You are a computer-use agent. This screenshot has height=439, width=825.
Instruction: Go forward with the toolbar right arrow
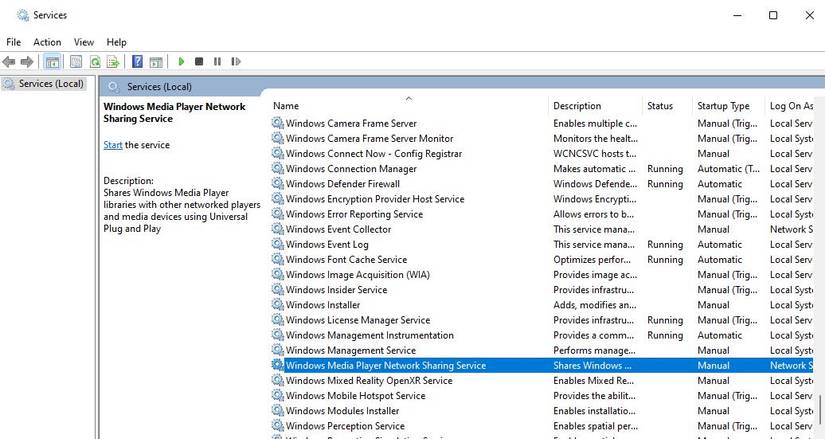pyautogui.click(x=27, y=62)
